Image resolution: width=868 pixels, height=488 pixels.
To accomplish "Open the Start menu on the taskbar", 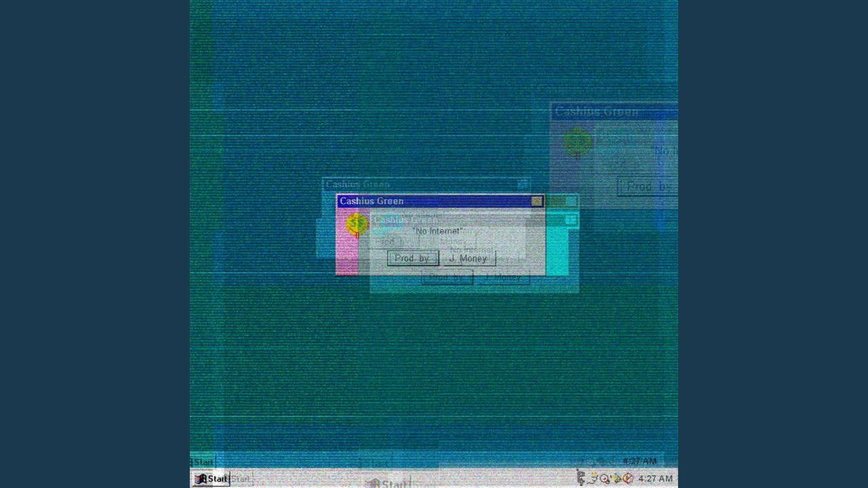I will 212,479.
